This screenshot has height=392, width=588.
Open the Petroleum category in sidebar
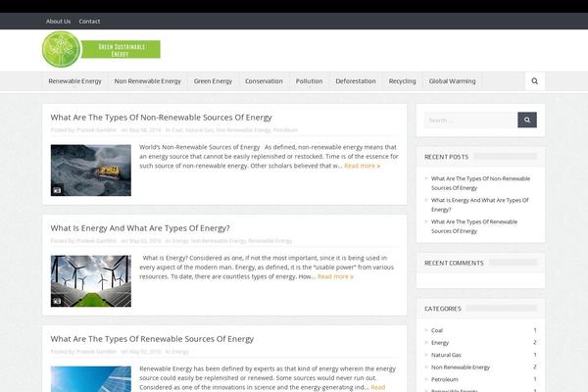click(x=445, y=379)
